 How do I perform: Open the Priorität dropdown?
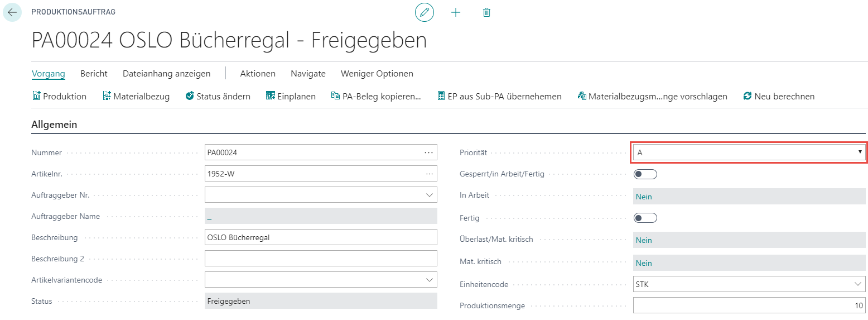tap(749, 152)
